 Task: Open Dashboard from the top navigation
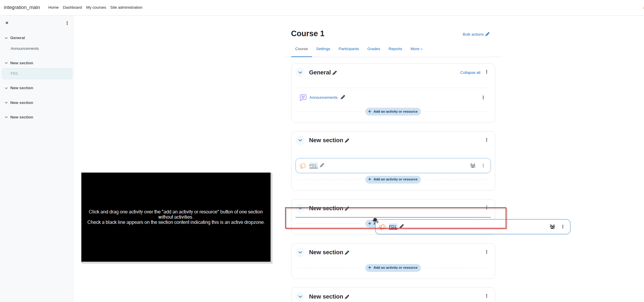(72, 8)
